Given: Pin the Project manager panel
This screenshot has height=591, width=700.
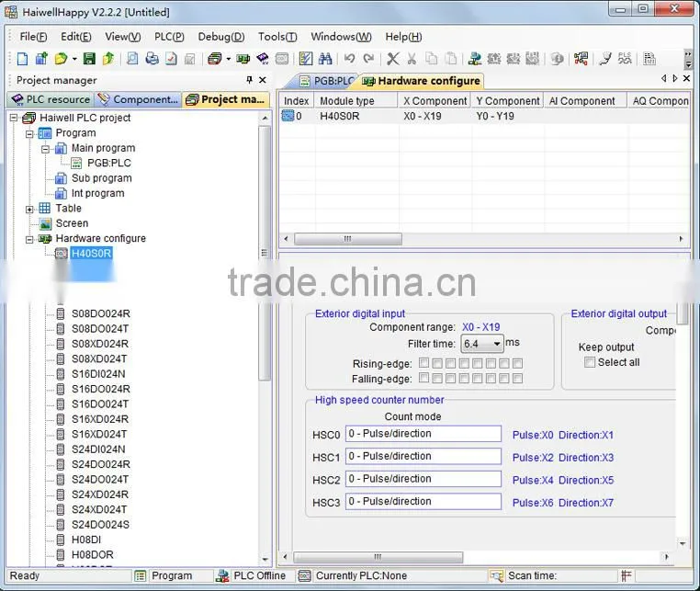Looking at the screenshot, I should tap(250, 80).
